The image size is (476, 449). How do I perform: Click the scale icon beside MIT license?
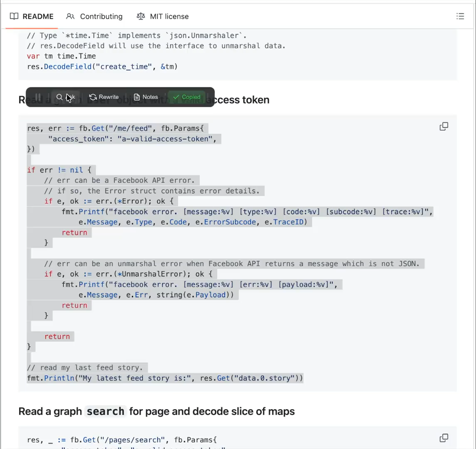click(141, 17)
